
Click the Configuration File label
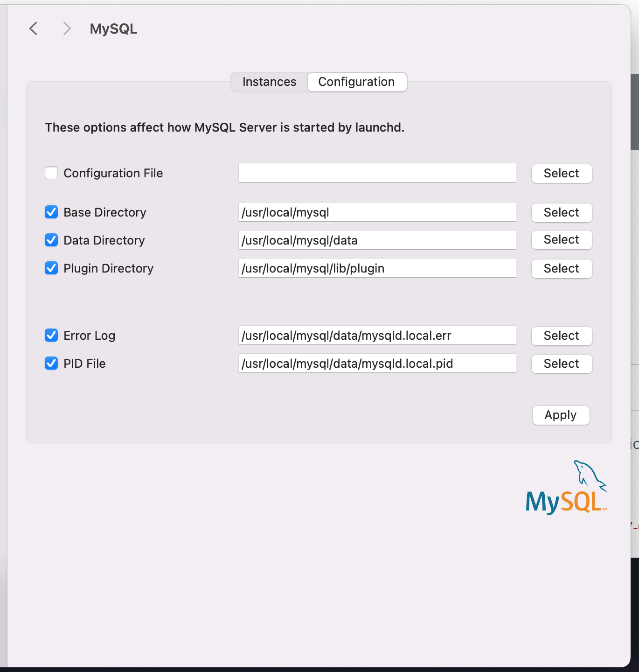113,173
